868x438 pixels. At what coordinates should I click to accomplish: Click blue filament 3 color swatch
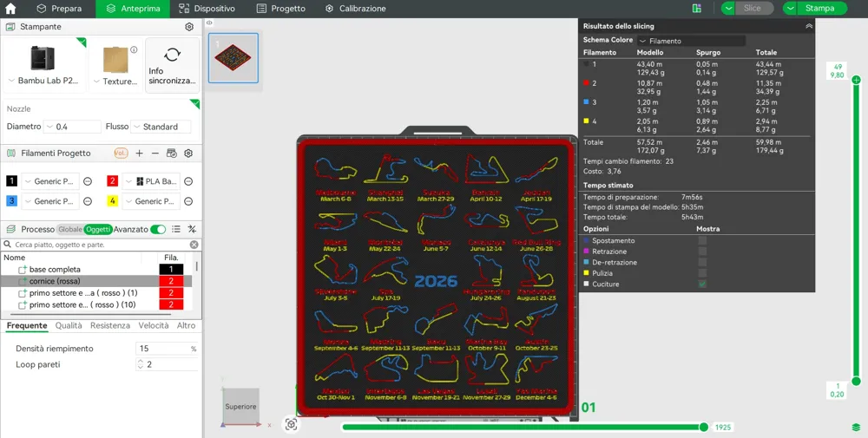pos(11,201)
